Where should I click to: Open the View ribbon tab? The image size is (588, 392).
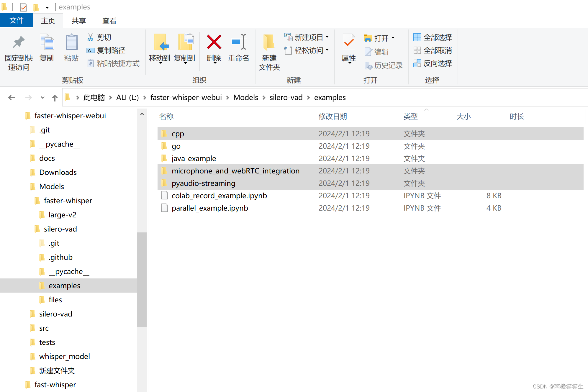109,21
